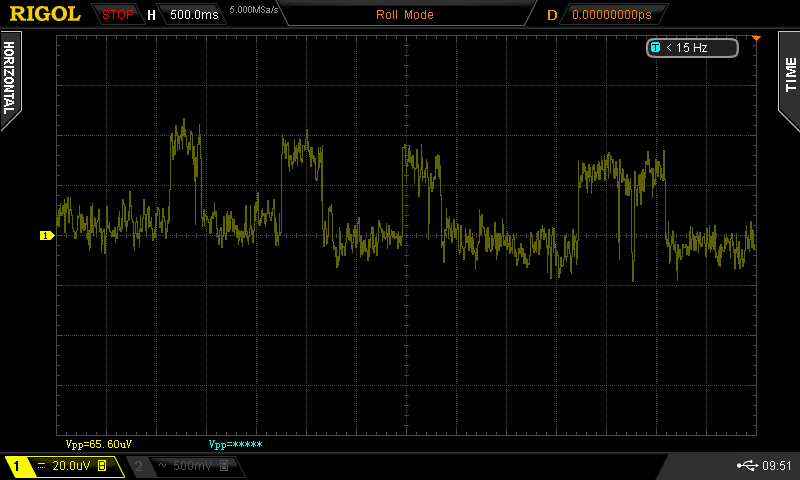Click the white H horizontal icon
The width and height of the screenshot is (800, 480).
151,15
